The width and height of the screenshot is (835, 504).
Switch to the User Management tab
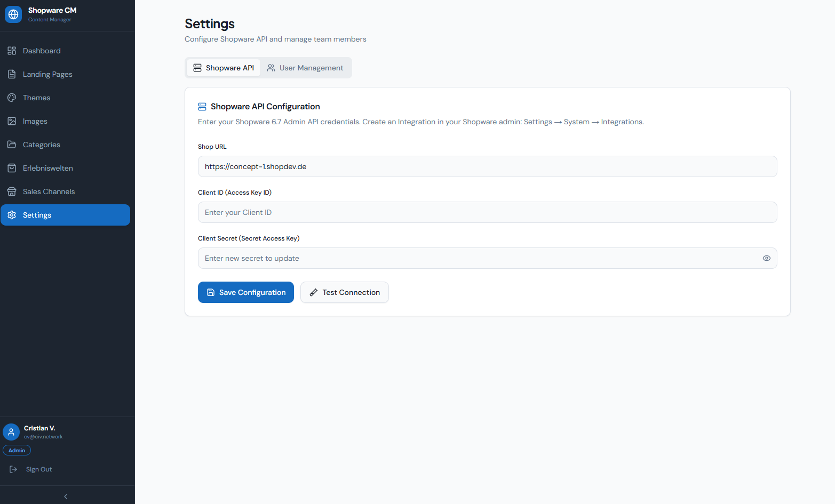point(305,68)
